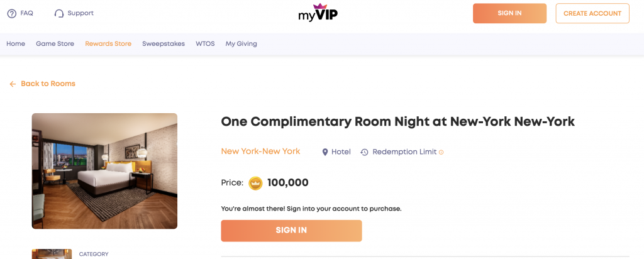Click the Hotel location pin icon
The height and width of the screenshot is (259, 644).
325,152
